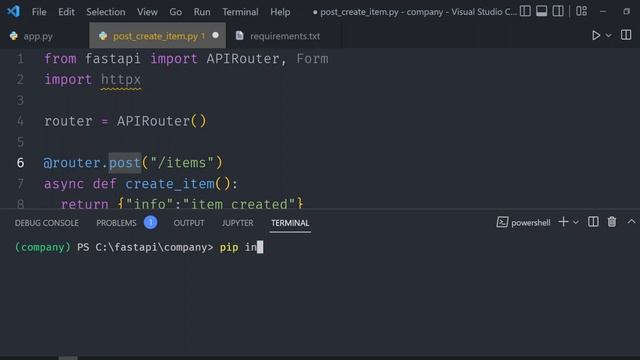This screenshot has width=640, height=360.
Task: Maximize the panel with chevron-up icon
Action: click(x=631, y=222)
